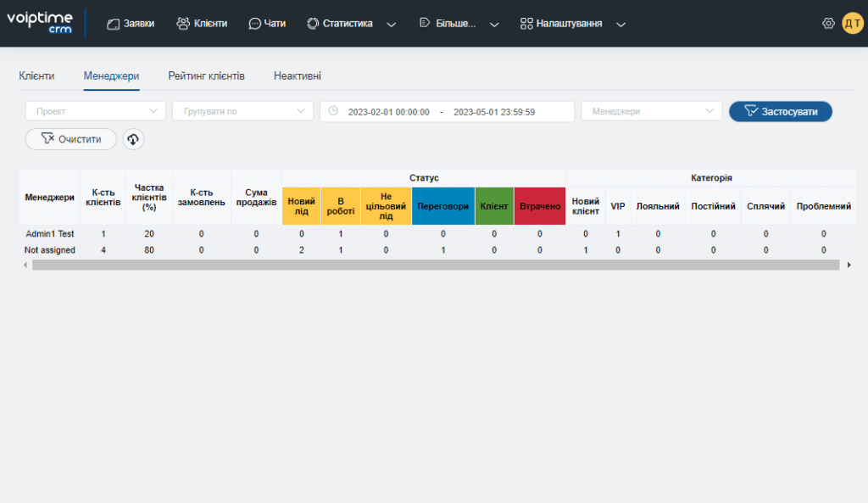
Task: Expand the Статистика menu
Action: pyautogui.click(x=352, y=23)
